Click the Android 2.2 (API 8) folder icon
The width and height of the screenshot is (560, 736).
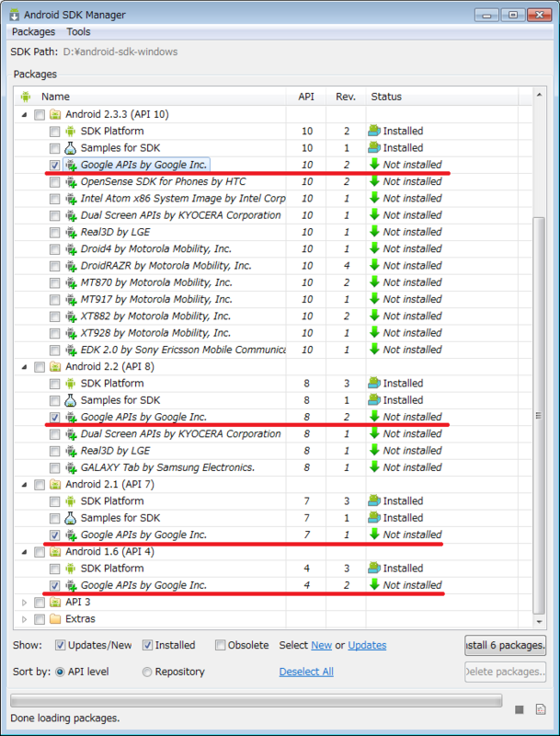point(55,367)
